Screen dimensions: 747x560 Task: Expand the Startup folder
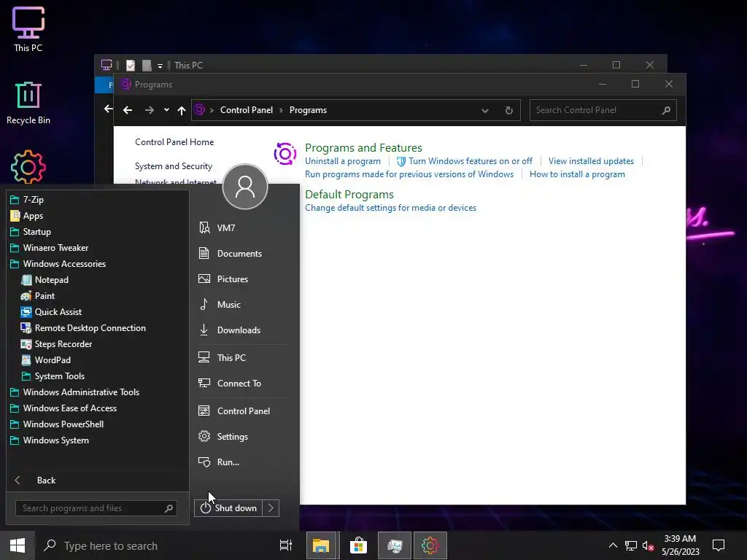pyautogui.click(x=31, y=232)
